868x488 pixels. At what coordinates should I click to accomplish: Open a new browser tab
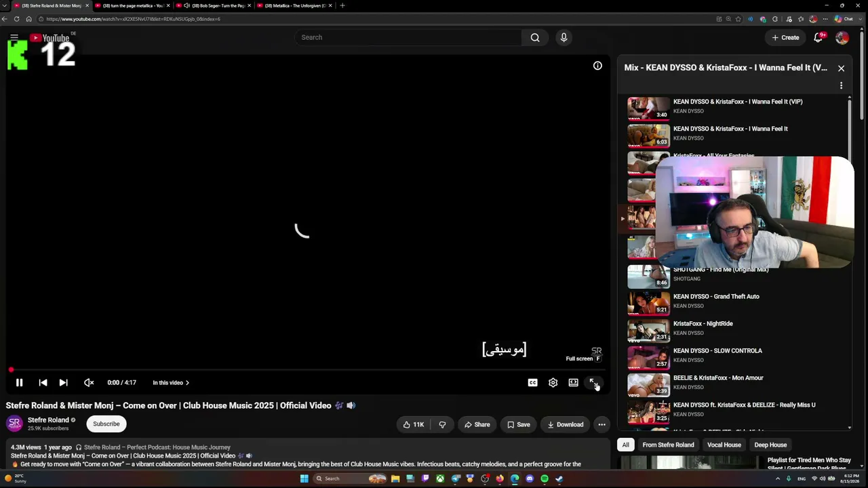click(342, 5)
